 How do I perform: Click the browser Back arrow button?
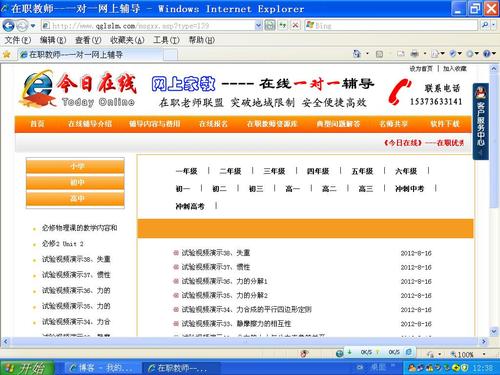[x=8, y=25]
